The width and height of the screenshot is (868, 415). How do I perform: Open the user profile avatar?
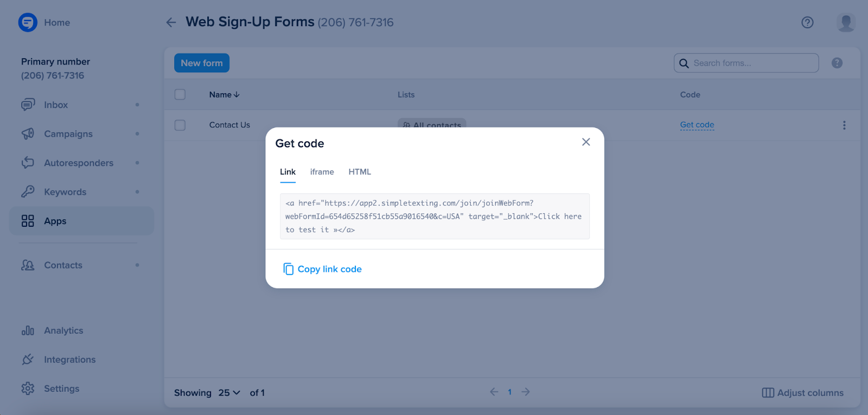(x=845, y=22)
